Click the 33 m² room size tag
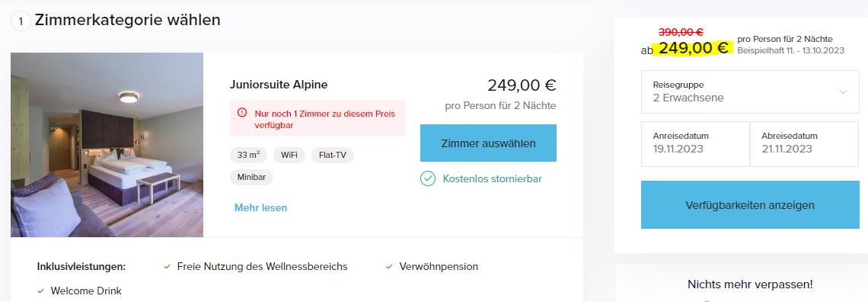This screenshot has height=302, width=868. (x=248, y=155)
